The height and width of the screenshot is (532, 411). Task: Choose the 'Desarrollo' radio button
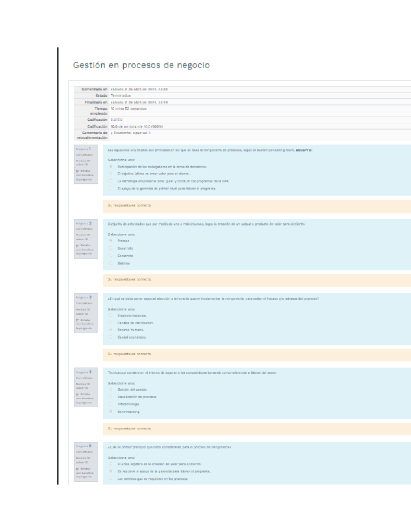tap(111, 248)
